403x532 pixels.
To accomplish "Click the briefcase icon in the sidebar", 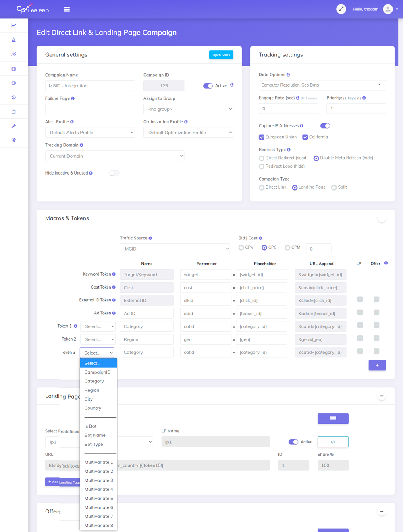I will click(14, 69).
